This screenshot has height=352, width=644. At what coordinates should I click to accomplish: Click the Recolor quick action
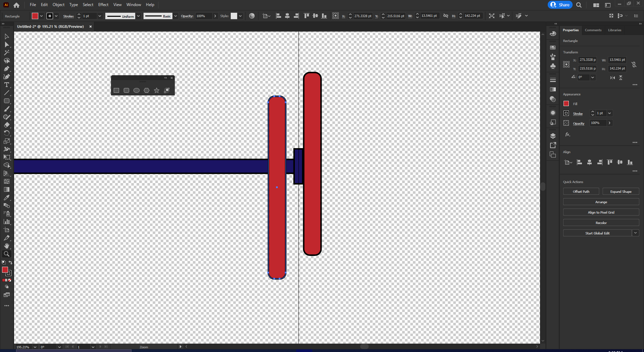tap(601, 222)
